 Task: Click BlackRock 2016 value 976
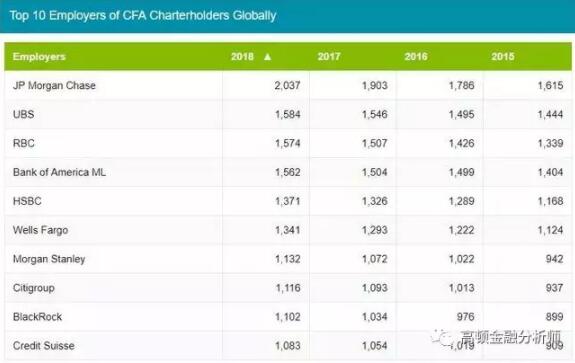click(466, 317)
